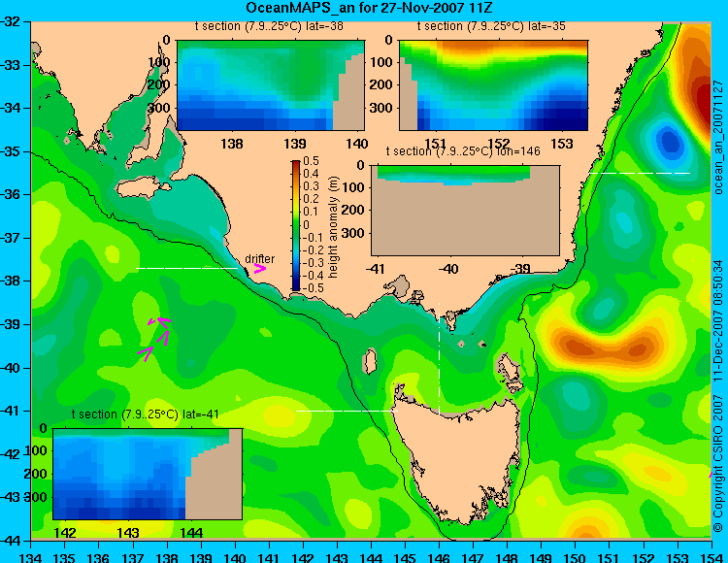Image resolution: width=728 pixels, height=563 pixels.
Task: Click the 't section (7.9..25°C) lon=146' inset title
Action: point(463,151)
